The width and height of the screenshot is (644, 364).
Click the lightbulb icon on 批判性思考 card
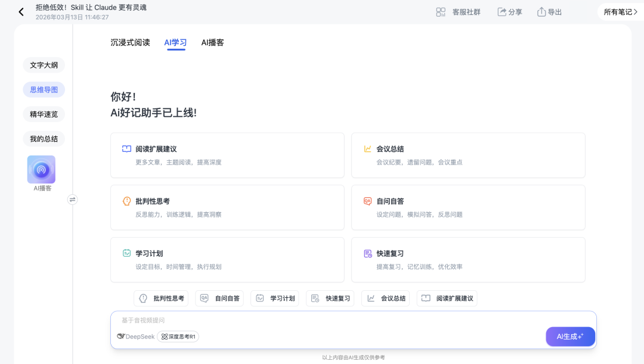point(126,201)
